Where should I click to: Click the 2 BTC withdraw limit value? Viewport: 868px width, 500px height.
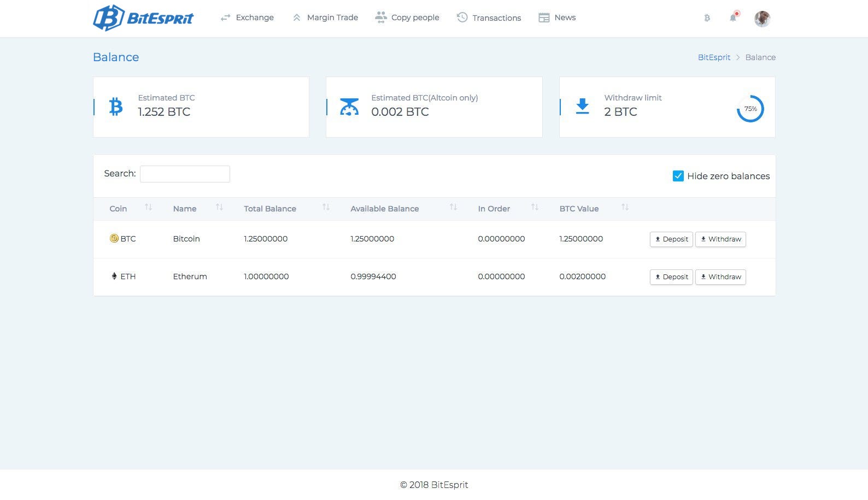coord(620,112)
